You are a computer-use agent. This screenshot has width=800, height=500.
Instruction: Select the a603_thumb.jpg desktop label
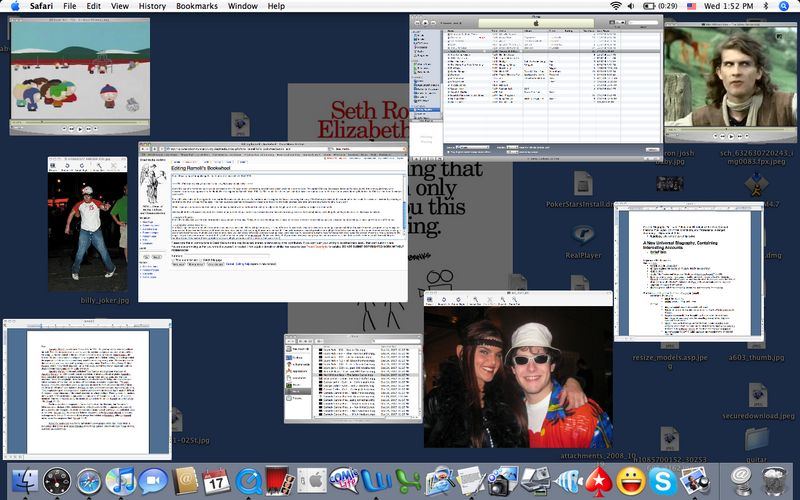[x=756, y=357]
